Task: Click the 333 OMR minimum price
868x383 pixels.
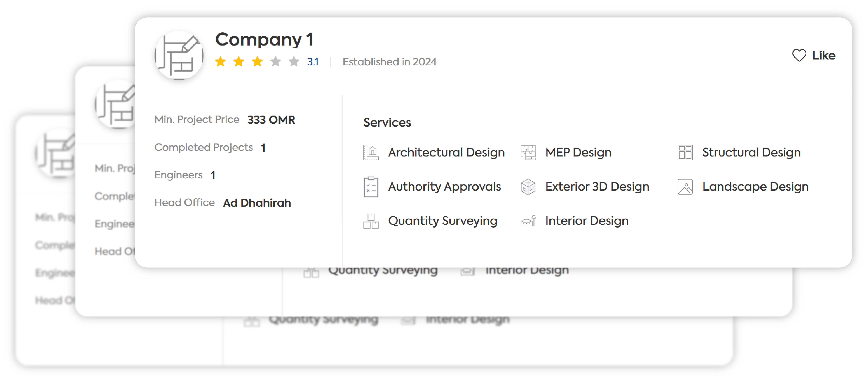Action: (271, 120)
